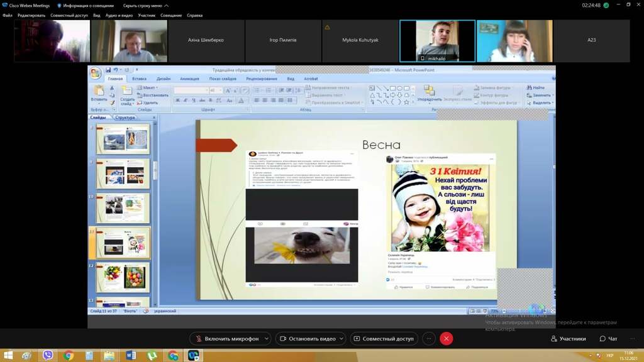Select mikhailo's video thumbnail
644x362 pixels.
coord(437,41)
